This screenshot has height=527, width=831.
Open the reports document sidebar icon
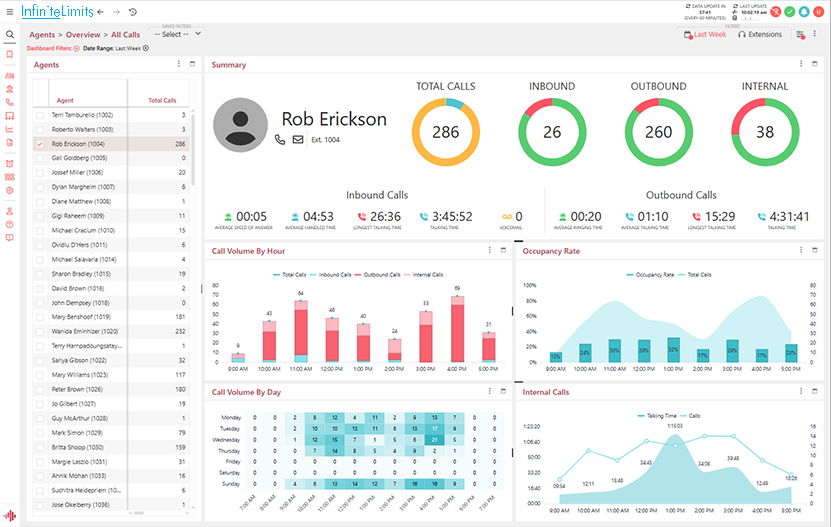pyautogui.click(x=10, y=142)
